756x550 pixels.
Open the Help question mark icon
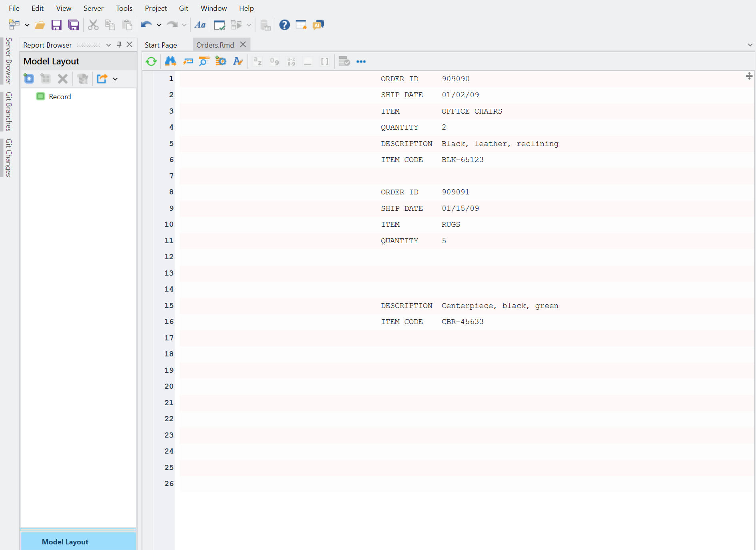point(284,25)
